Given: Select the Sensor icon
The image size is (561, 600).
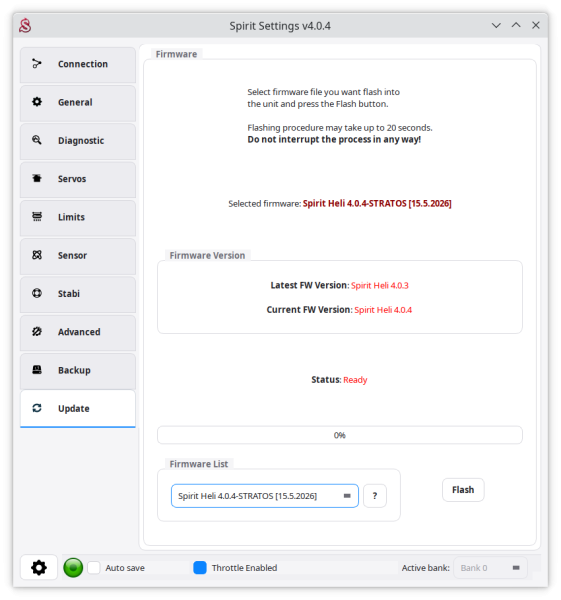Looking at the screenshot, I should pyautogui.click(x=37, y=255).
